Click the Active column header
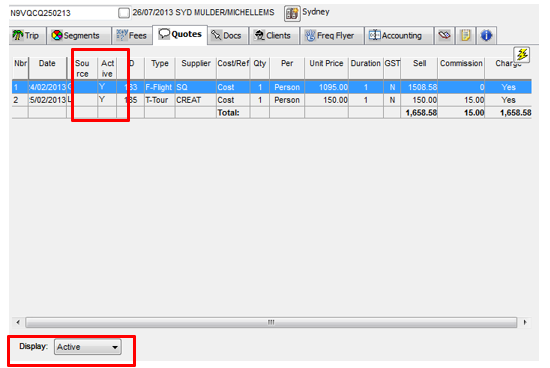Screen dimensions: 550x368 point(107,68)
